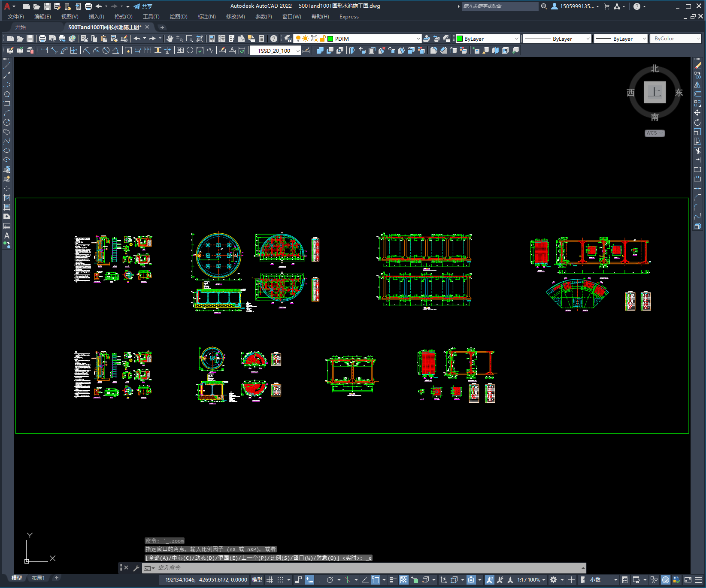Select the Hatch tool
Image resolution: width=706 pixels, height=588 pixels.
click(7, 198)
